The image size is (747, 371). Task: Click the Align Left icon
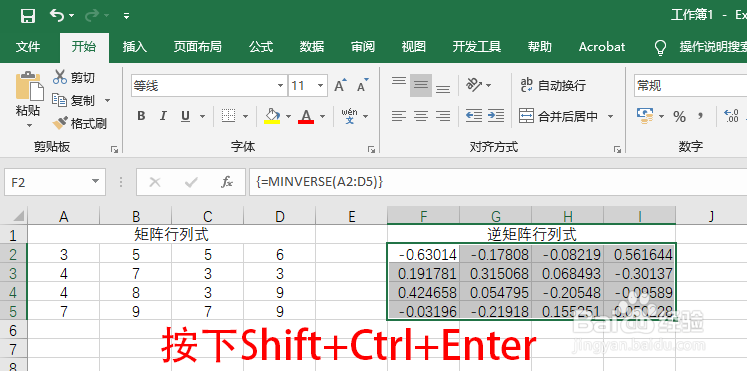(399, 116)
